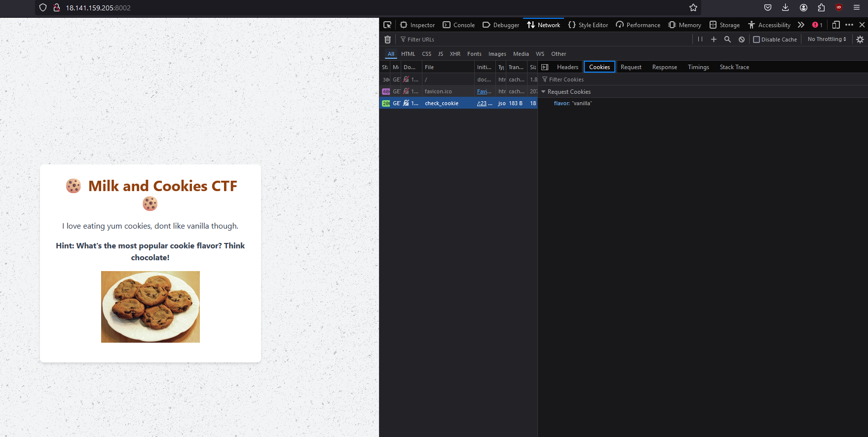Collapse the Request Cookies section

click(543, 92)
